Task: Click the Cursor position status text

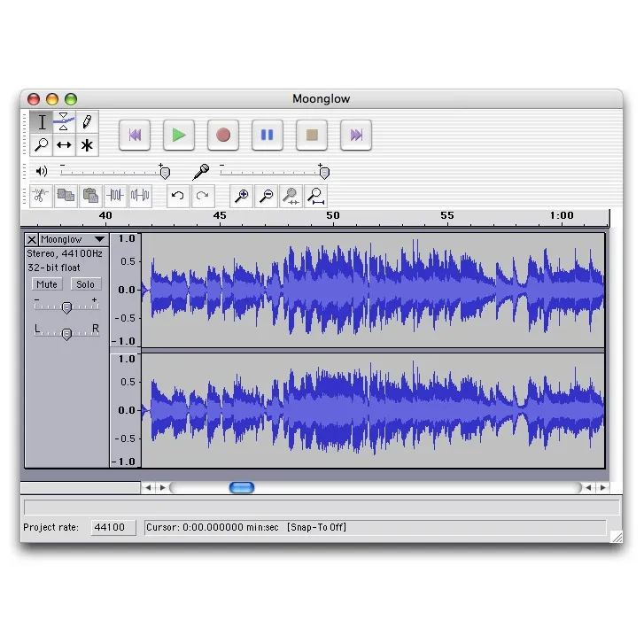Action: point(213,527)
